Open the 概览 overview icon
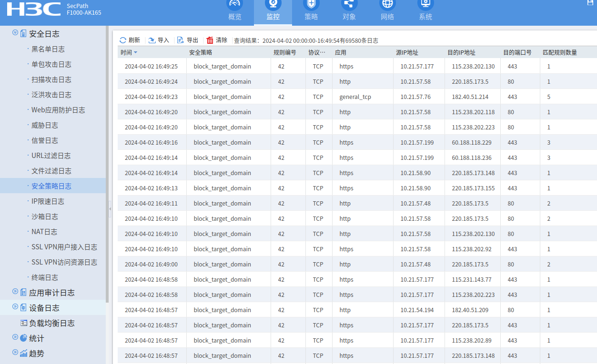 (x=235, y=5)
